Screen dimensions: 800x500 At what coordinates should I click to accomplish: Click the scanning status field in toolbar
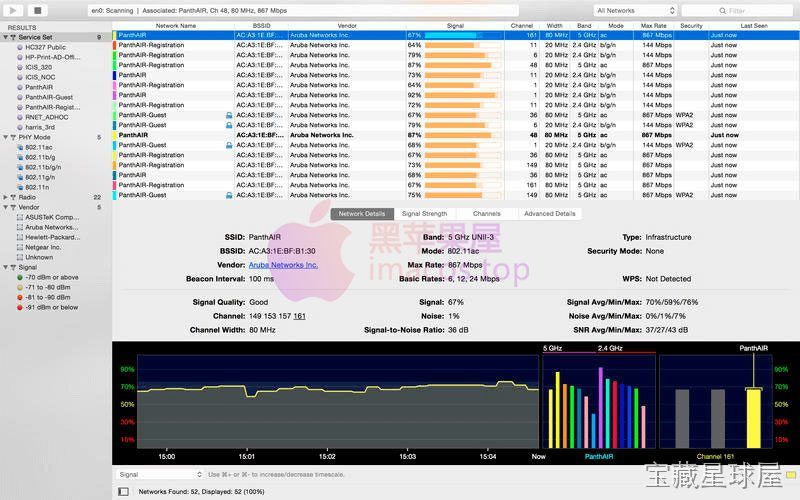point(303,11)
